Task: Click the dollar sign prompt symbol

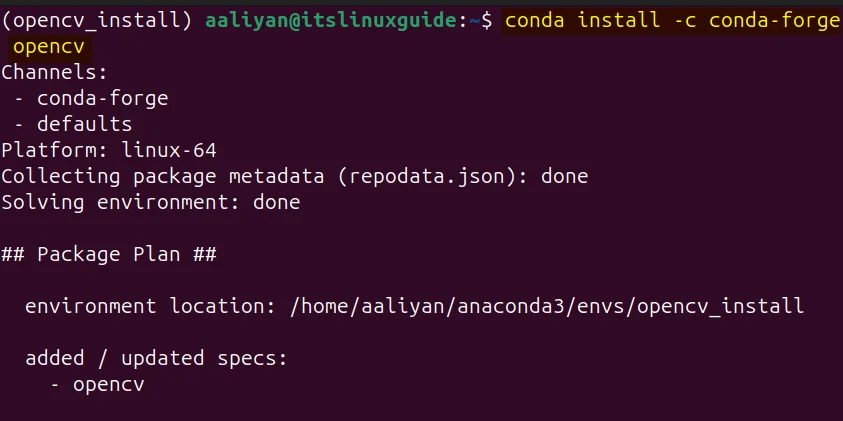Action: pyautogui.click(x=487, y=21)
